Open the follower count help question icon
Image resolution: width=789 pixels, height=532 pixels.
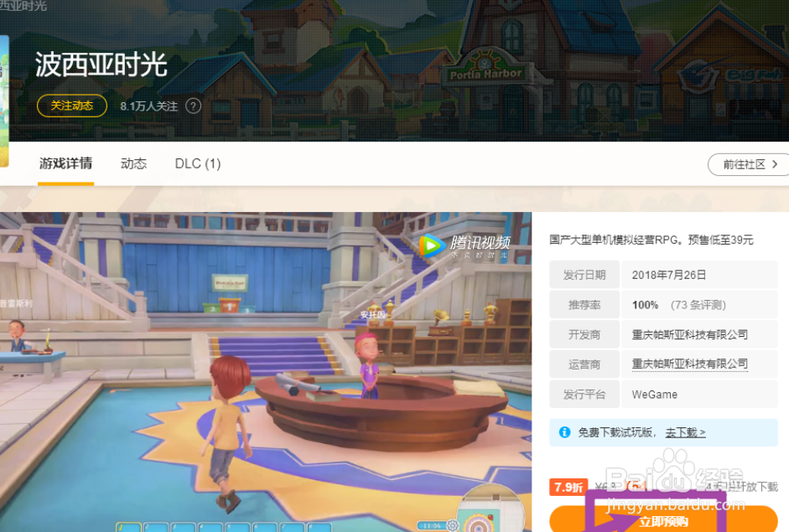pyautogui.click(x=193, y=106)
